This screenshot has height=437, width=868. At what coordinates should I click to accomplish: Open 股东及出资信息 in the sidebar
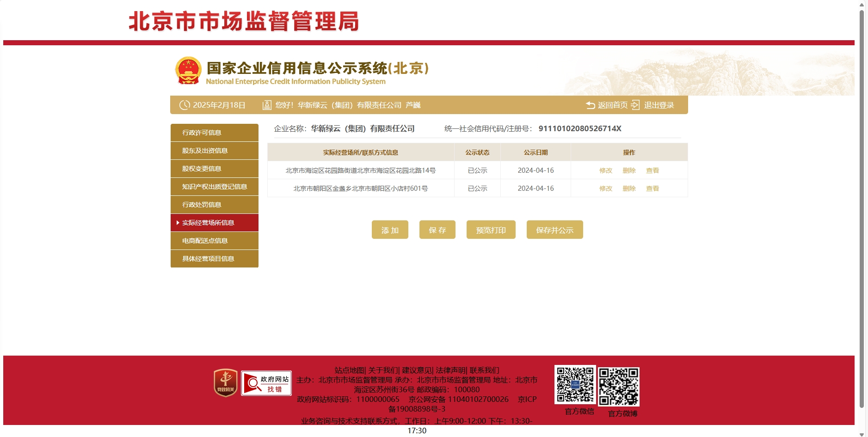tap(215, 151)
